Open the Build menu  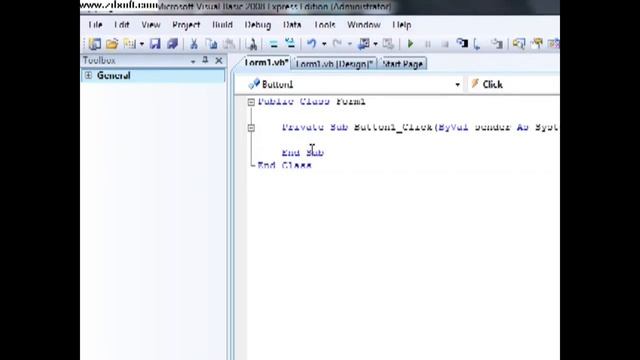click(x=222, y=25)
